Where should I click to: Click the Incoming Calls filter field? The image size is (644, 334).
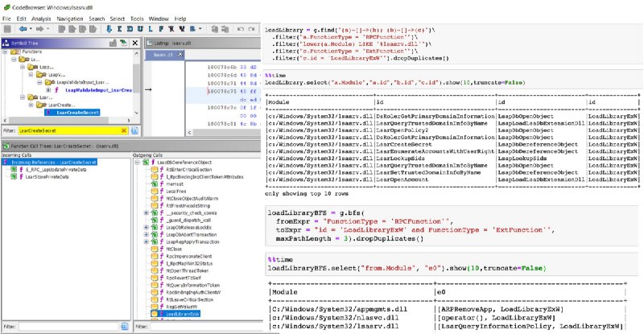68,326
